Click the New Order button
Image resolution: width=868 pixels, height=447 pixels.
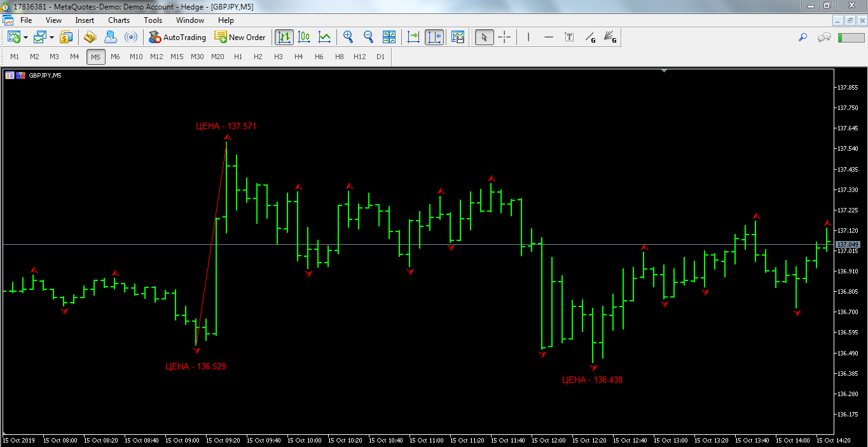(x=240, y=37)
